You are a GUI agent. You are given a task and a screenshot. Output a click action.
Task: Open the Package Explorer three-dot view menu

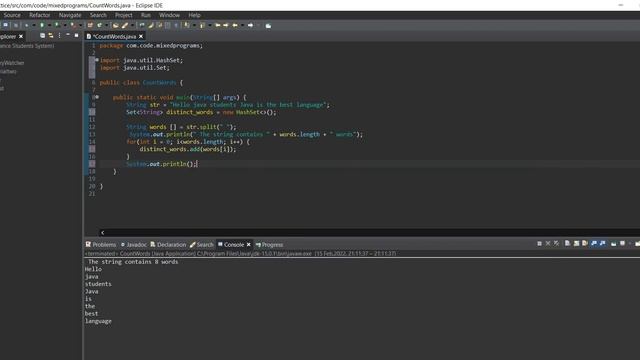pyautogui.click(x=60, y=36)
